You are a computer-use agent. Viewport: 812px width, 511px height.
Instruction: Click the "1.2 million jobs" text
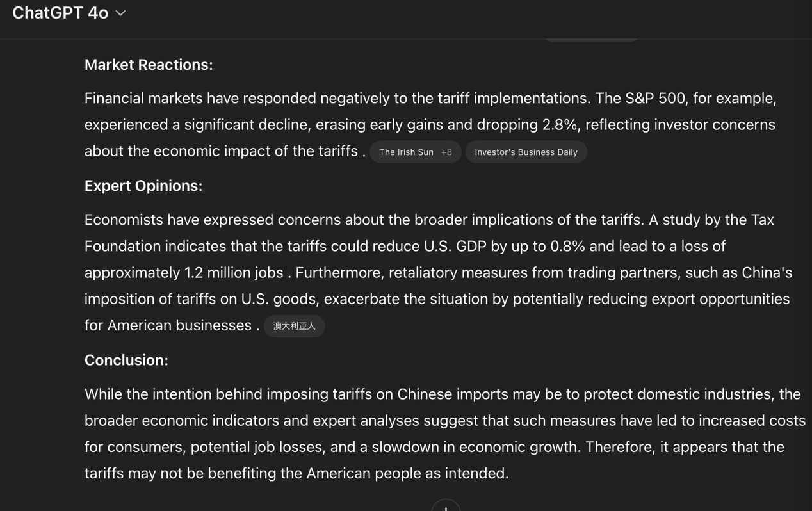click(x=234, y=273)
